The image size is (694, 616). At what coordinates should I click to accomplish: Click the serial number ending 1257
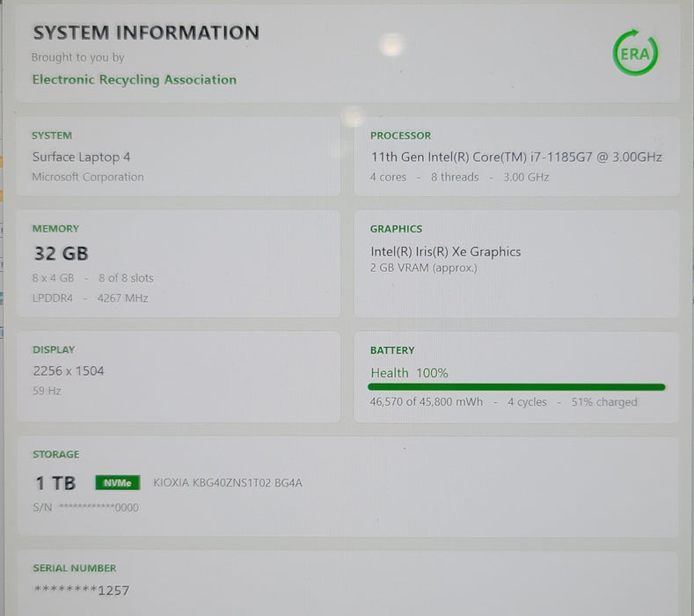[x=82, y=590]
